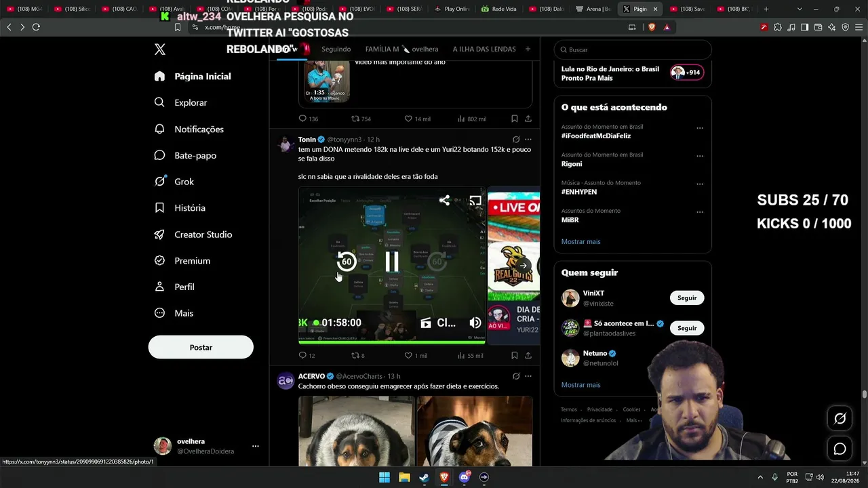
Task: Switch to the A ILHA DAS LENDAS tab
Action: (x=484, y=49)
